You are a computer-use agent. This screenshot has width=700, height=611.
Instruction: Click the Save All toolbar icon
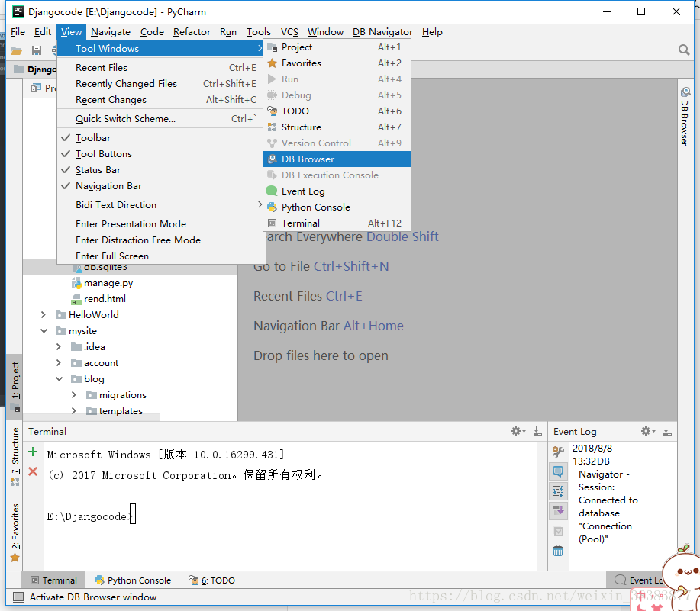click(37, 50)
